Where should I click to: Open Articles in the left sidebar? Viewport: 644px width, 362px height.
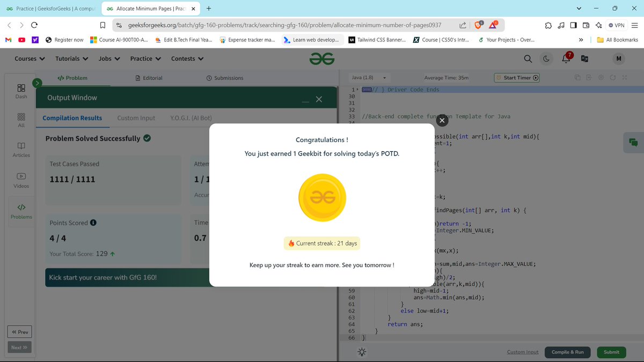(x=21, y=150)
